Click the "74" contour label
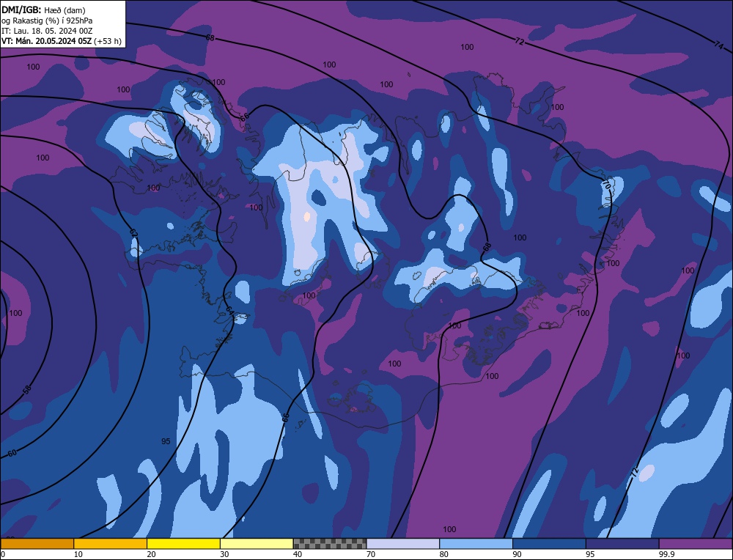The image size is (733, 560). [718, 45]
